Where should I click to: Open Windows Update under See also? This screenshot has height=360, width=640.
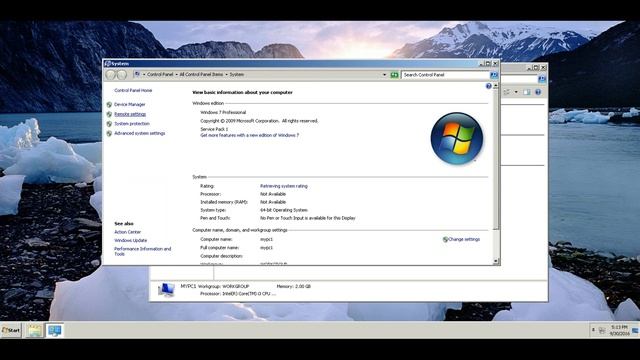(131, 241)
